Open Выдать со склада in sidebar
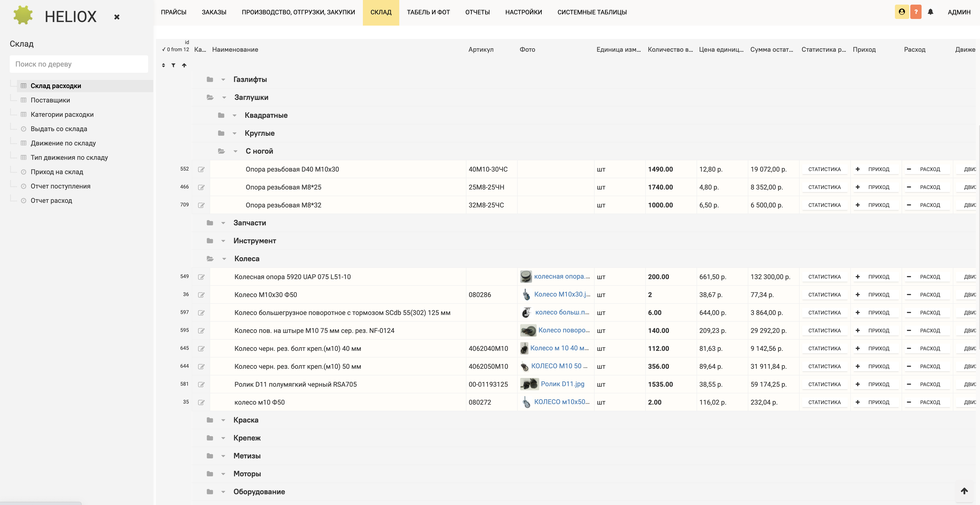 59,129
